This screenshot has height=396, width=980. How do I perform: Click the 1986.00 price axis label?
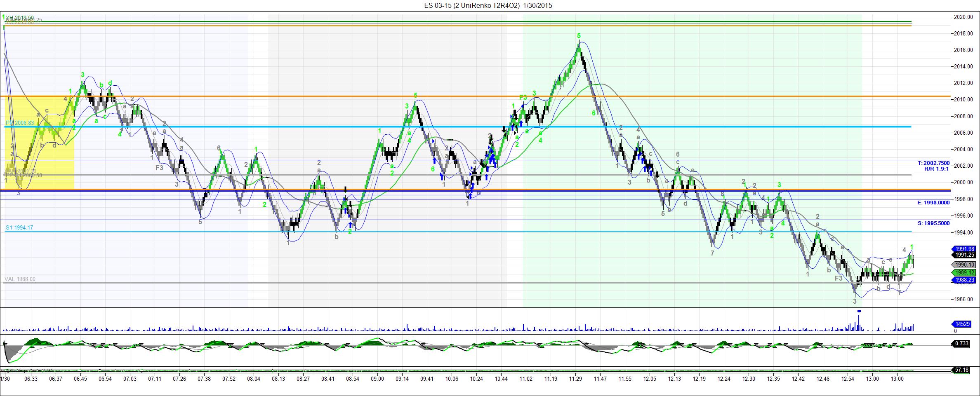click(x=964, y=299)
